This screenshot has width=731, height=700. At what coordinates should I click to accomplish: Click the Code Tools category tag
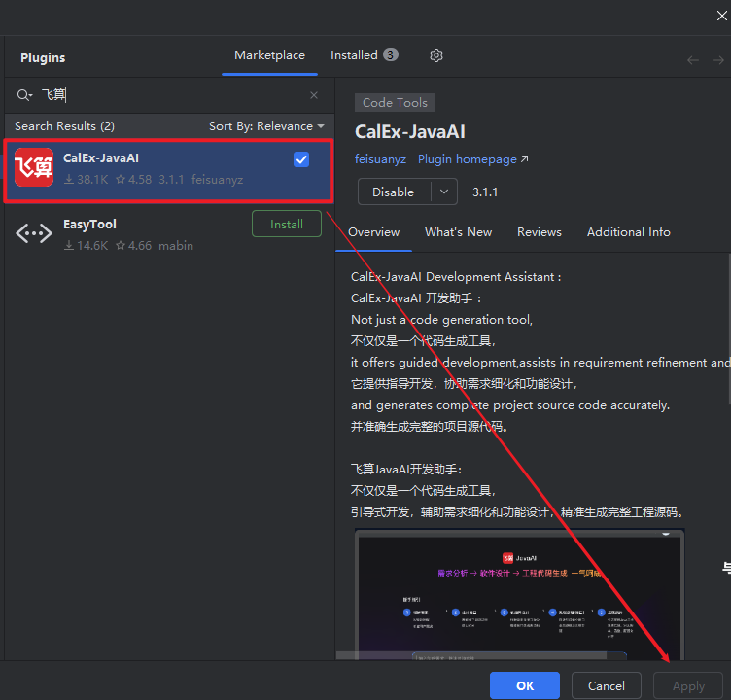click(395, 103)
